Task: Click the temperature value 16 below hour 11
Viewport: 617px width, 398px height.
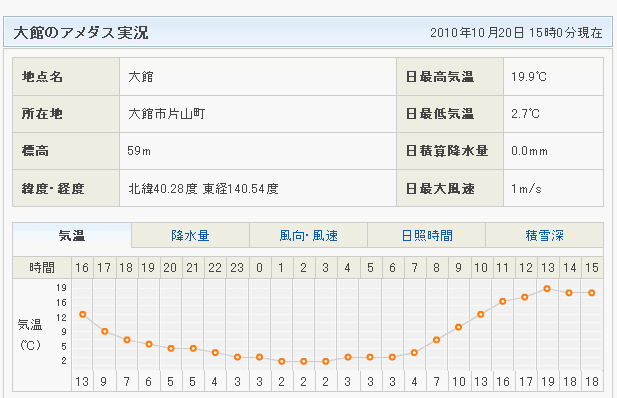Action: (503, 381)
